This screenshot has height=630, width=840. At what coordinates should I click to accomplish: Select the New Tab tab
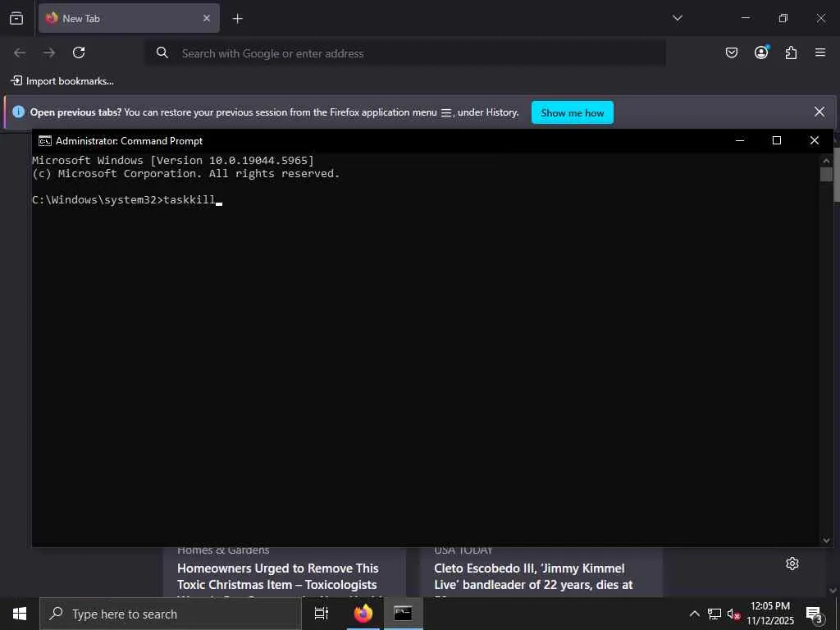[129, 18]
